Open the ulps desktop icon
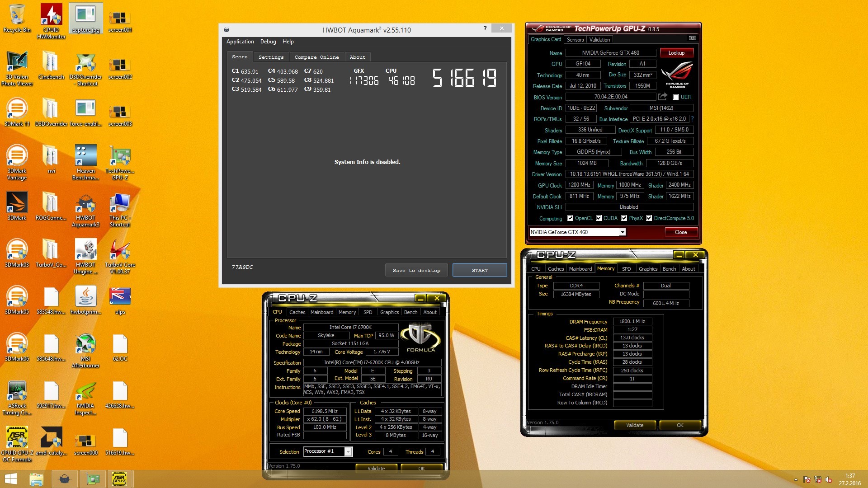 (120, 300)
